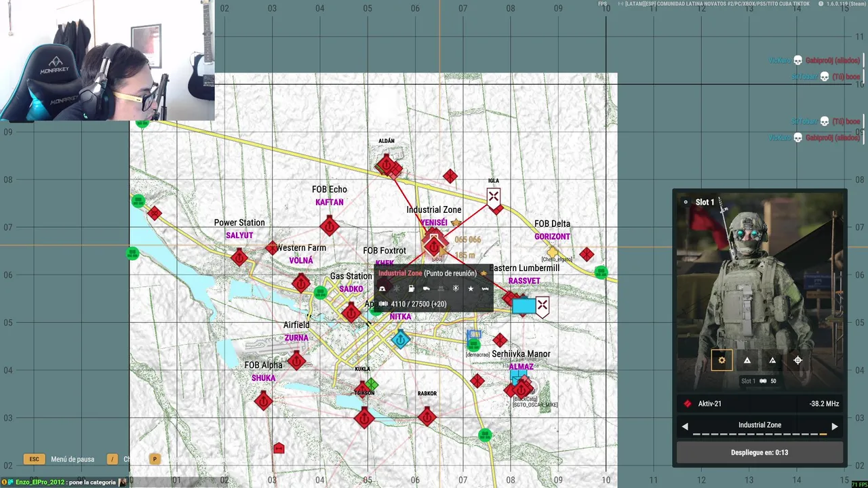Select the gear loadout icon under soldier
Viewport: 868px width, 488px height.
pyautogui.click(x=722, y=360)
